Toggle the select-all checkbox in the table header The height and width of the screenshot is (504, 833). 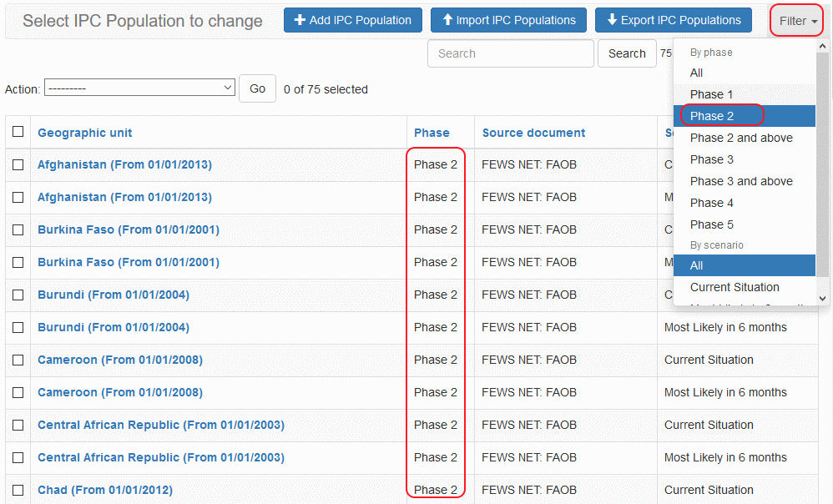click(18, 132)
